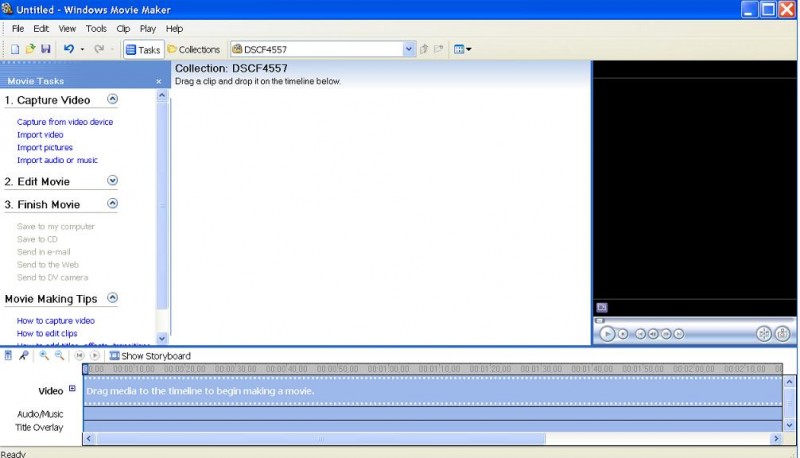Open the Tools menu
Image resolution: width=800 pixels, height=458 pixels.
[x=96, y=29]
